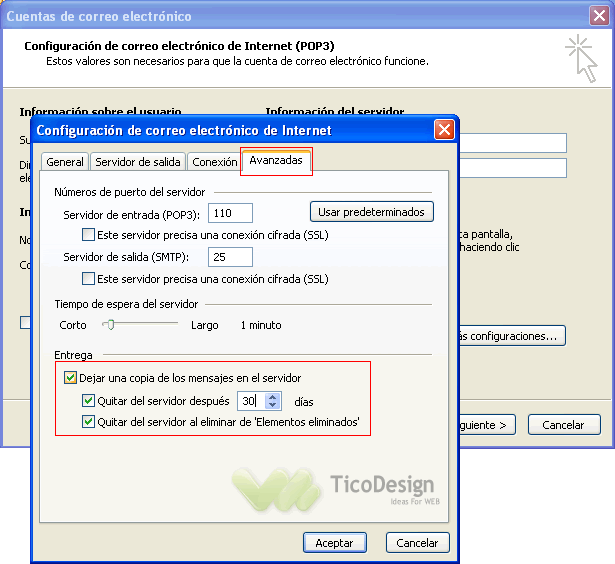The image size is (615, 564).
Task: Close the Configuración de correo electrónico de Internet dialog
Action: [x=443, y=130]
